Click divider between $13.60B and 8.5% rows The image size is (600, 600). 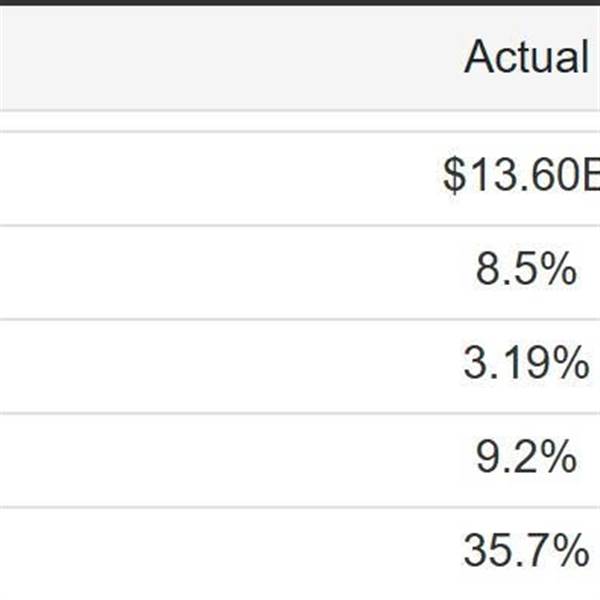(300, 225)
